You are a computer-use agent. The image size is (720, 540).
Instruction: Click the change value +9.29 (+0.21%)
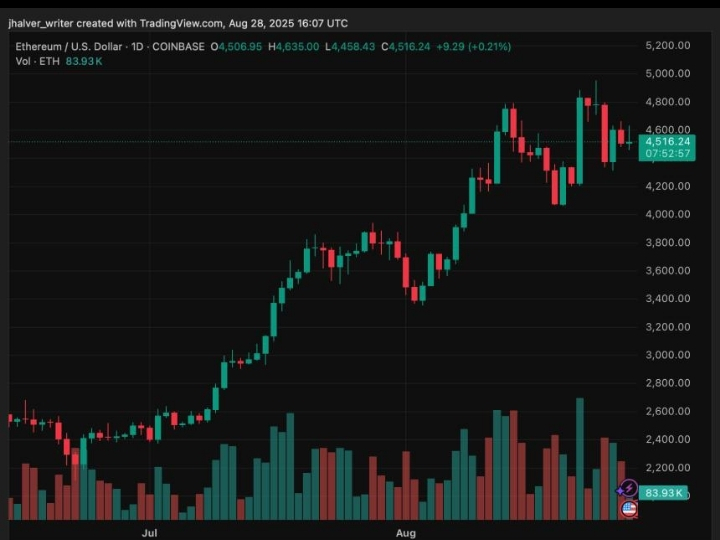coord(473,46)
